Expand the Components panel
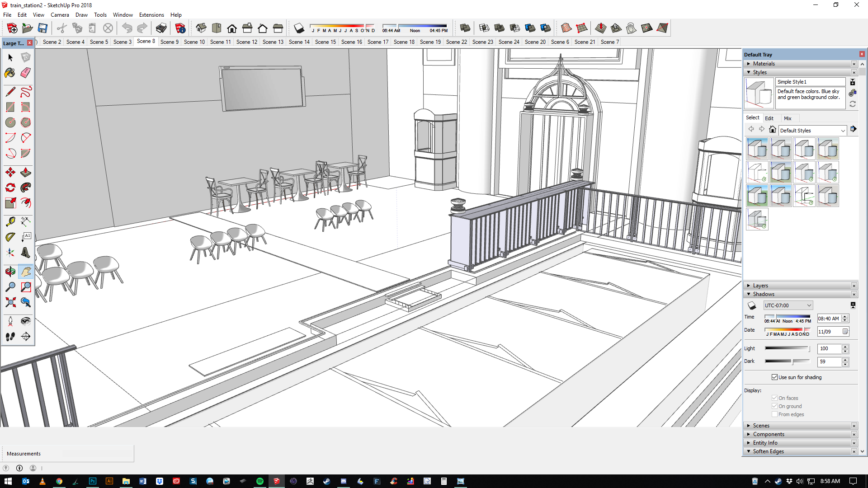868x488 pixels. click(800, 434)
